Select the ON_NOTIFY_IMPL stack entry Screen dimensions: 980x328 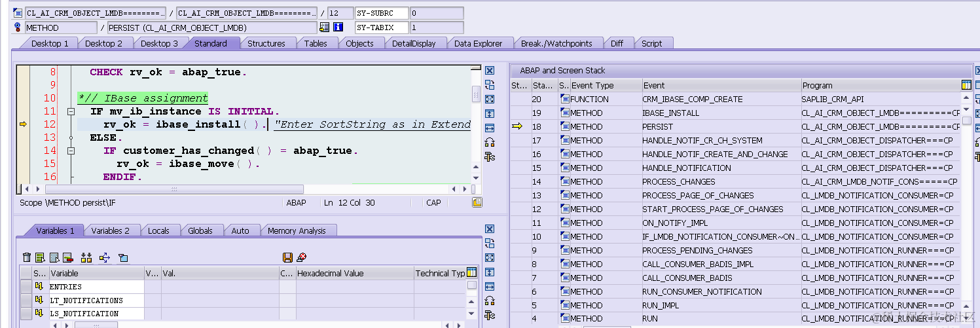[736, 223]
